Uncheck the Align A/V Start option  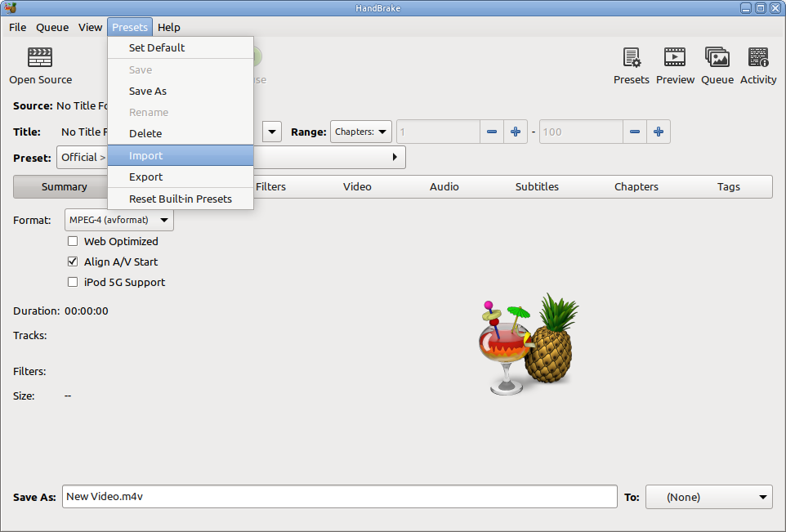point(73,262)
